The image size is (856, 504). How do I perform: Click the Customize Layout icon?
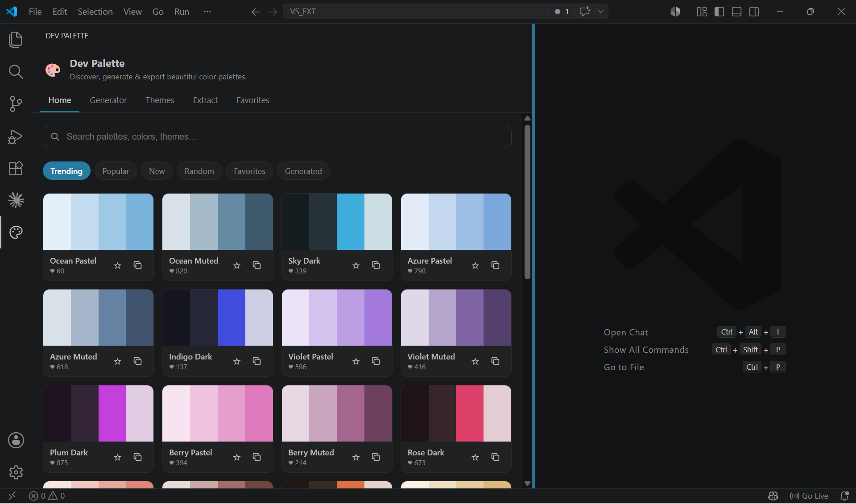tap(702, 12)
